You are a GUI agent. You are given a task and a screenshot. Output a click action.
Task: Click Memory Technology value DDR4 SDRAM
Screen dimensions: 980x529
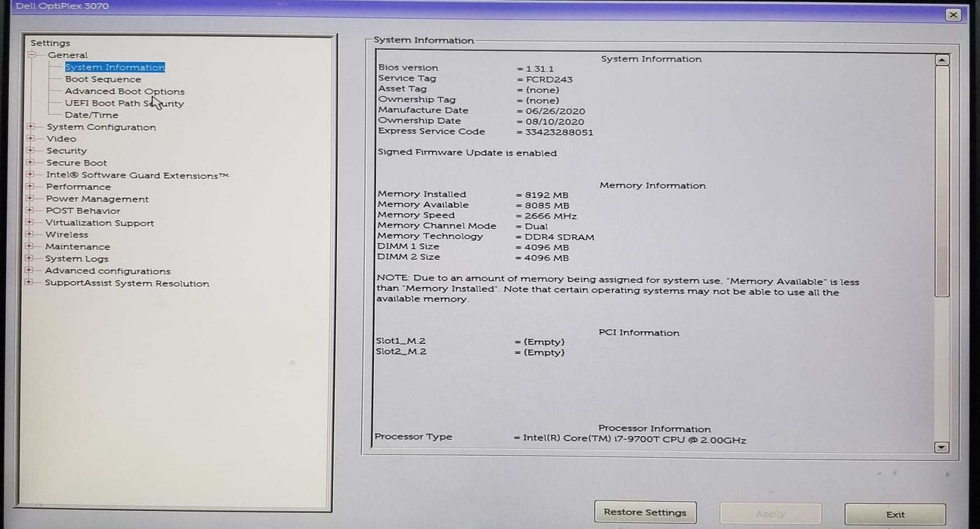pyautogui.click(x=560, y=237)
